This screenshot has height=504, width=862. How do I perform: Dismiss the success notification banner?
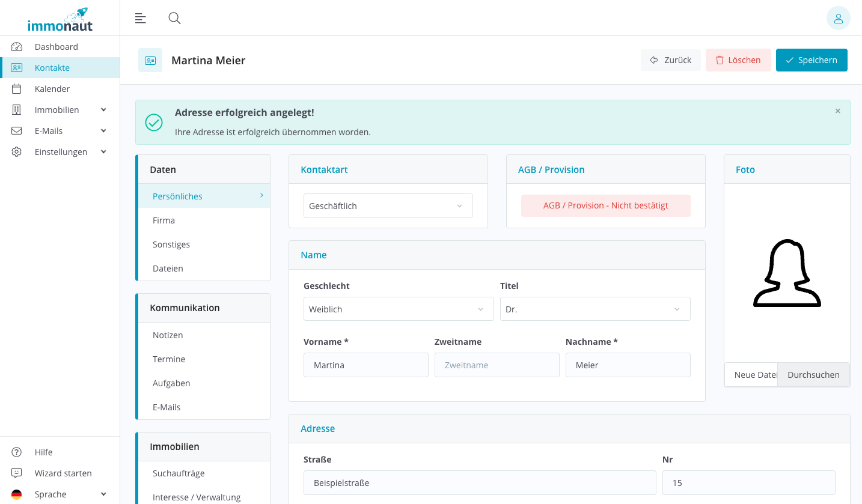click(x=837, y=111)
